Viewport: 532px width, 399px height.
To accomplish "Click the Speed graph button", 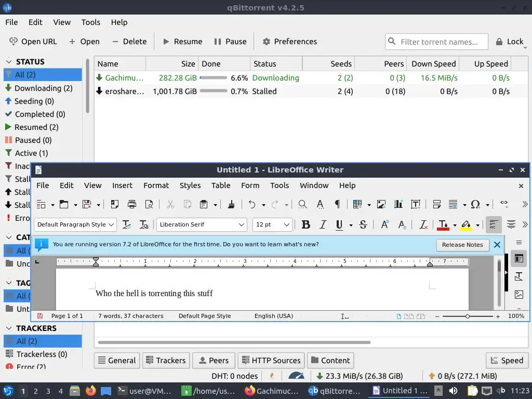I will [507, 361].
